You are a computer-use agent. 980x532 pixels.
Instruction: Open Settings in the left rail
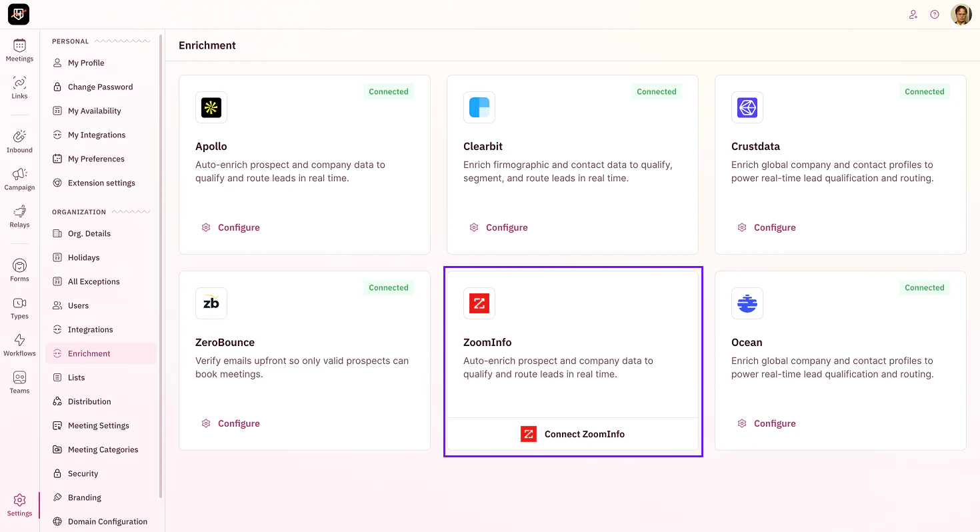(x=19, y=505)
